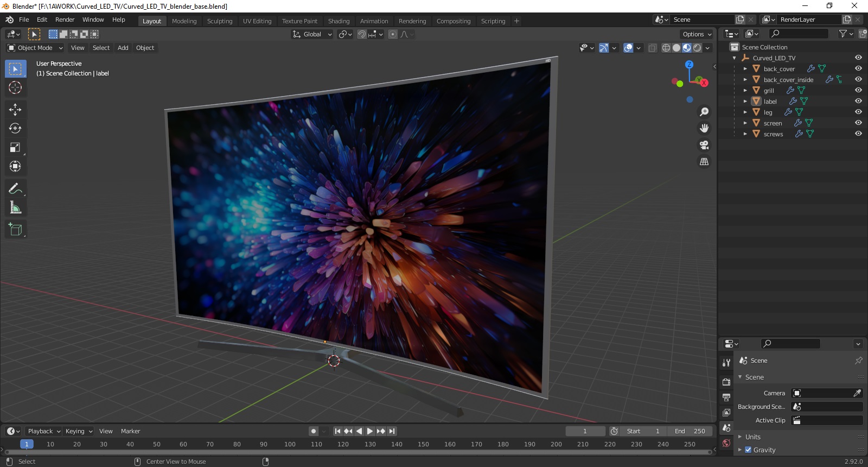Select the Move tool
Viewport: 868px width, 467px height.
point(15,109)
